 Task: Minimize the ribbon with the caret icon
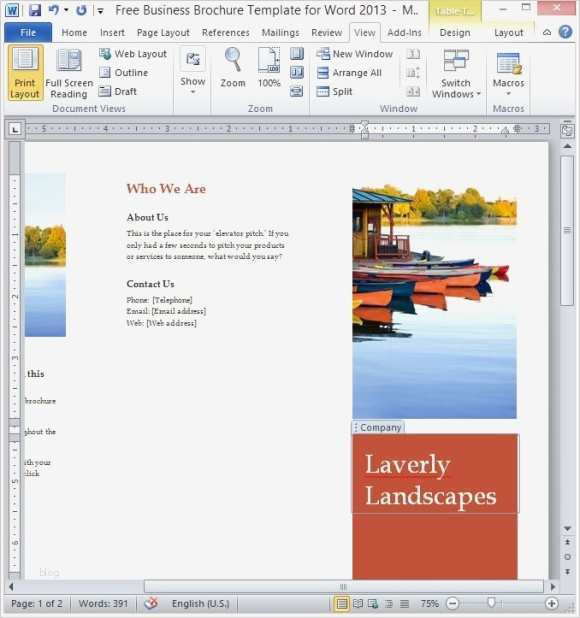click(x=547, y=32)
